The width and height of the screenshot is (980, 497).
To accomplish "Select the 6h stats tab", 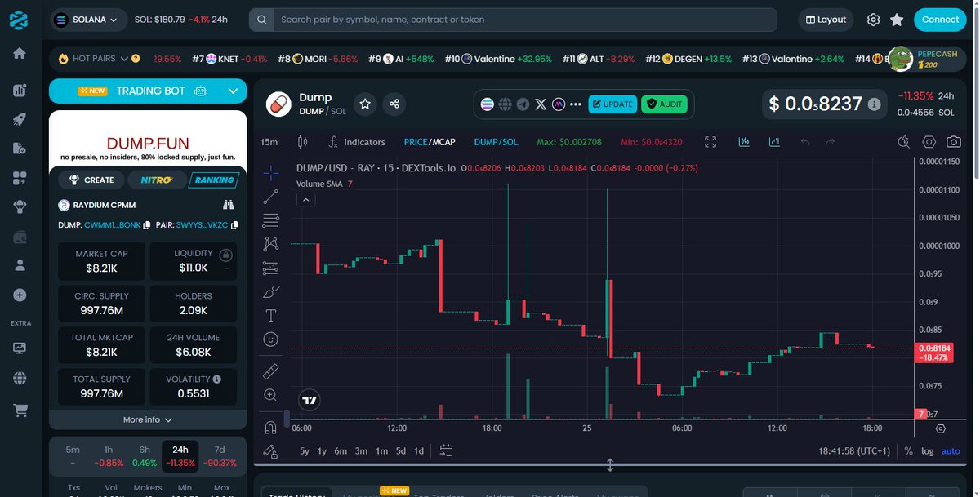I will pyautogui.click(x=145, y=455).
